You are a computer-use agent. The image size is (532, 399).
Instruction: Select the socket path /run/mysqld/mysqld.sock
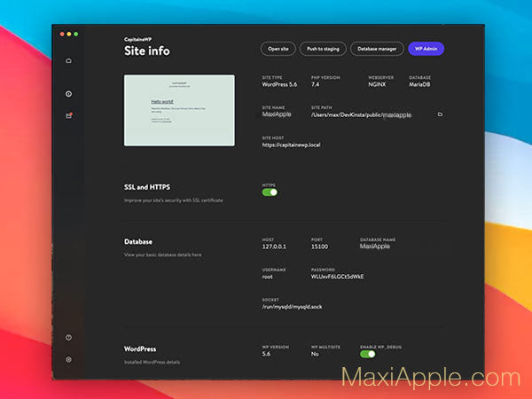point(292,307)
